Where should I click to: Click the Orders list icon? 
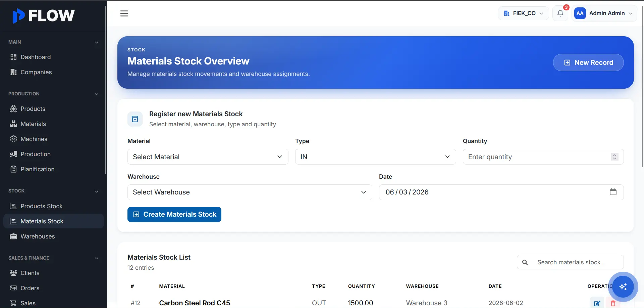tap(13, 288)
